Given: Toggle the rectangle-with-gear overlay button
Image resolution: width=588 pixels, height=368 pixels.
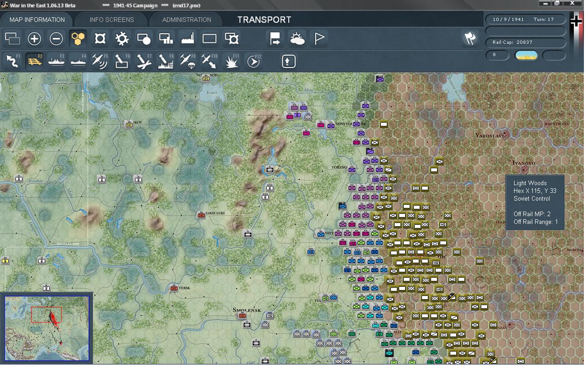Looking at the screenshot, I should [232, 39].
